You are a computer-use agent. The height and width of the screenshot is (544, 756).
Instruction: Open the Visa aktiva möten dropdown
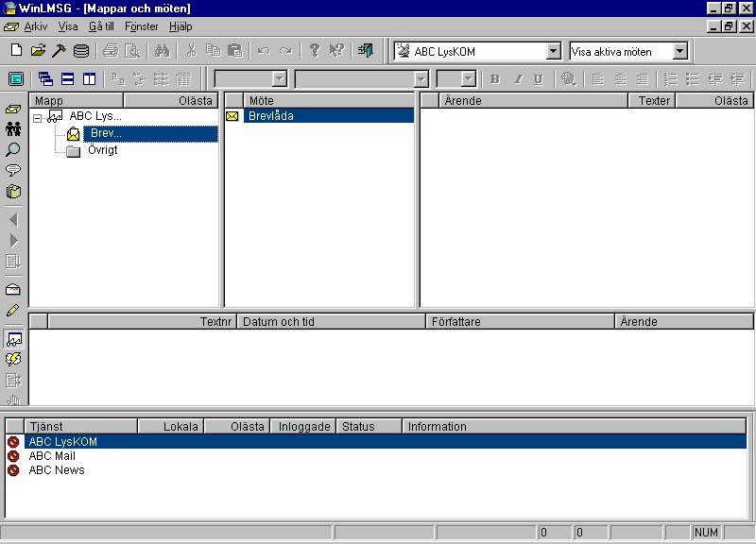679,51
